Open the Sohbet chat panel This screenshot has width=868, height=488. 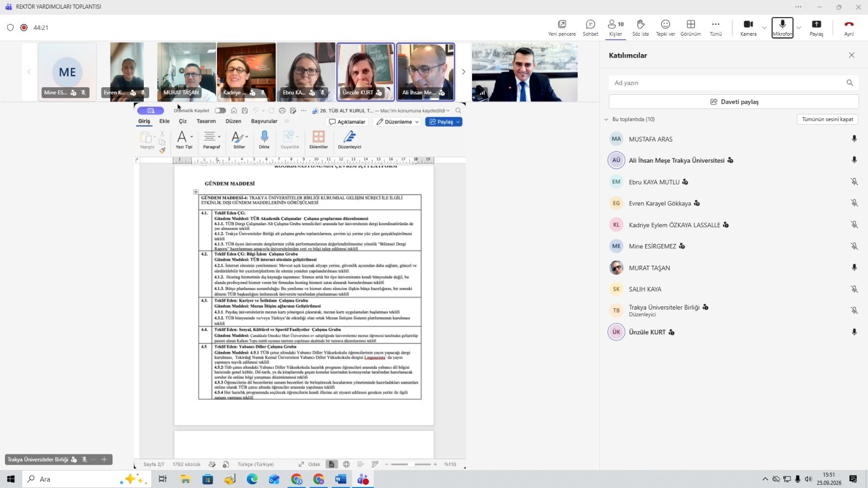[x=590, y=28]
